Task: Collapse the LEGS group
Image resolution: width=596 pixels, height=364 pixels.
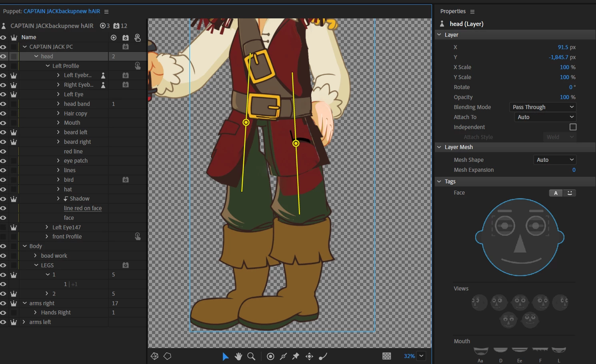Action: 36,265
